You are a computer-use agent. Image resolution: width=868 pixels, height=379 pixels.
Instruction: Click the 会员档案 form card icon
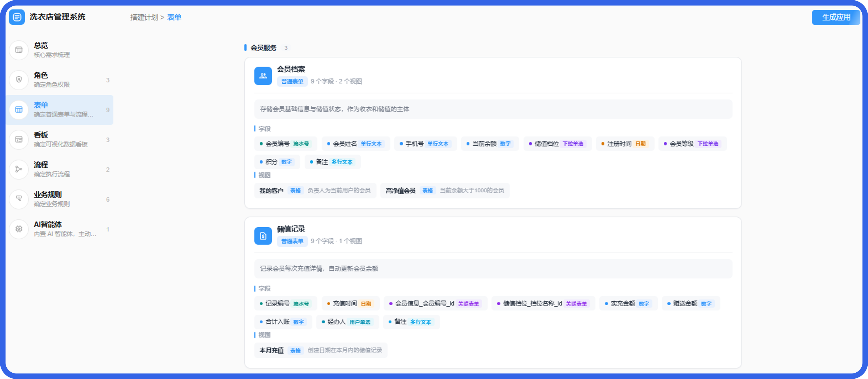[x=263, y=76]
